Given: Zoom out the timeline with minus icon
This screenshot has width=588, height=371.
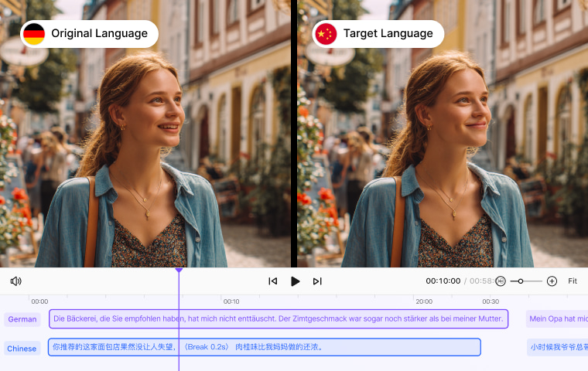Looking at the screenshot, I should [x=501, y=281].
